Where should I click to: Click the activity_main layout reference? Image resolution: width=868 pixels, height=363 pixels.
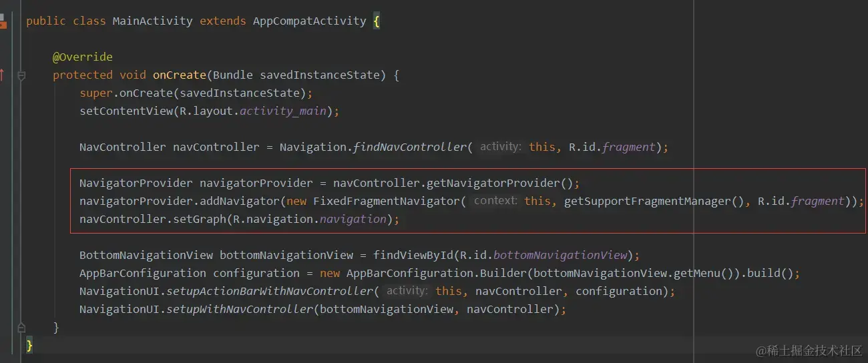pyautogui.click(x=282, y=111)
